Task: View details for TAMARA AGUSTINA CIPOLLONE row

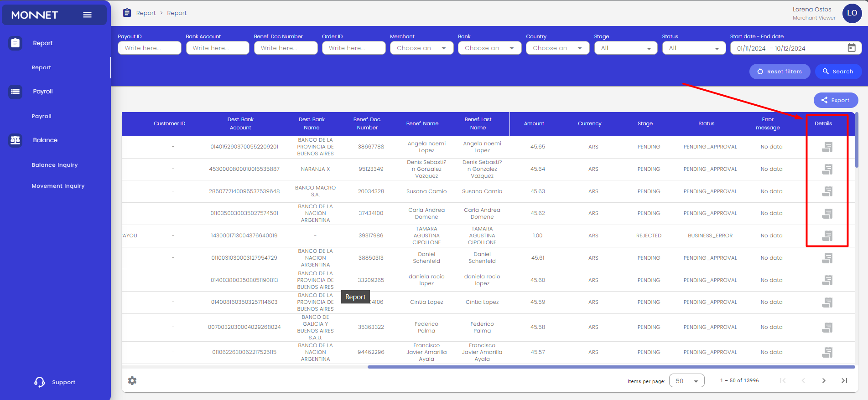Action: coord(827,236)
